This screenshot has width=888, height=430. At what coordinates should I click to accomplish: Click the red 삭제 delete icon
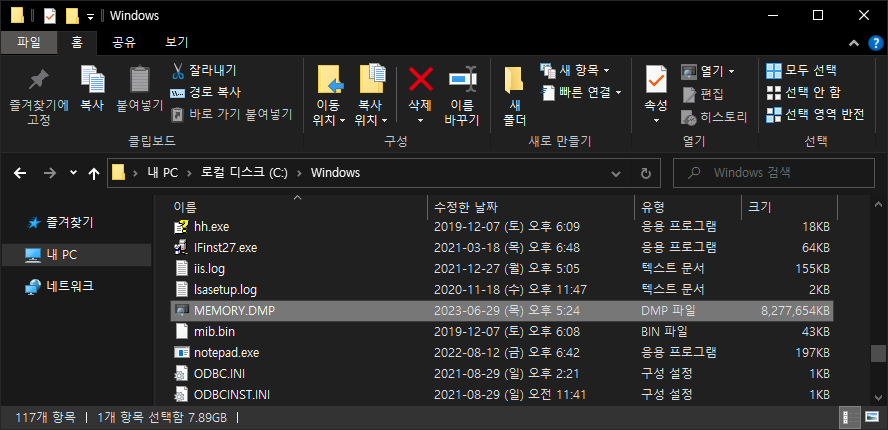tap(420, 79)
